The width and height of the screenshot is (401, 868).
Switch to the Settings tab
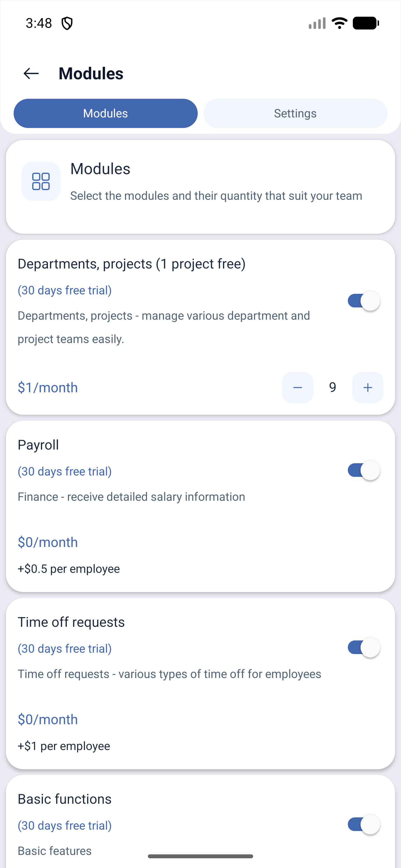point(295,113)
